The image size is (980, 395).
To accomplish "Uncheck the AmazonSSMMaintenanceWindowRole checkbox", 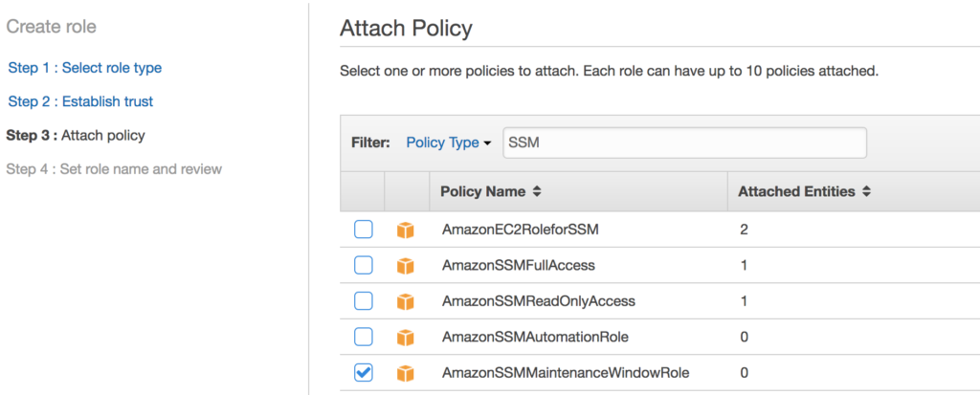I will tap(364, 373).
